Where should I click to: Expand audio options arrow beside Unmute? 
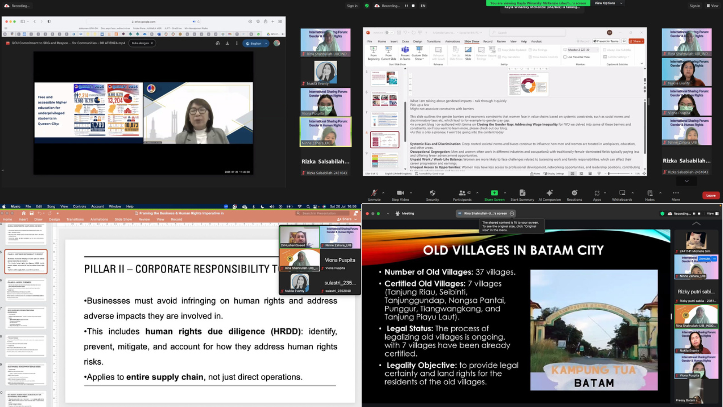[384, 193]
